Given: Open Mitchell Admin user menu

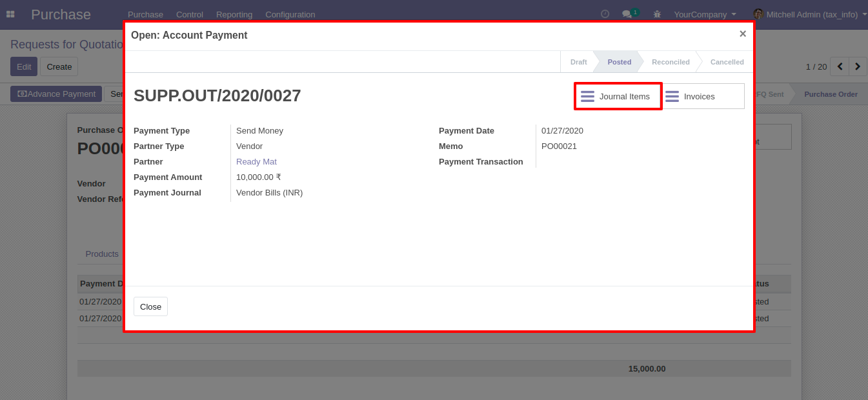Looking at the screenshot, I should click(810, 14).
